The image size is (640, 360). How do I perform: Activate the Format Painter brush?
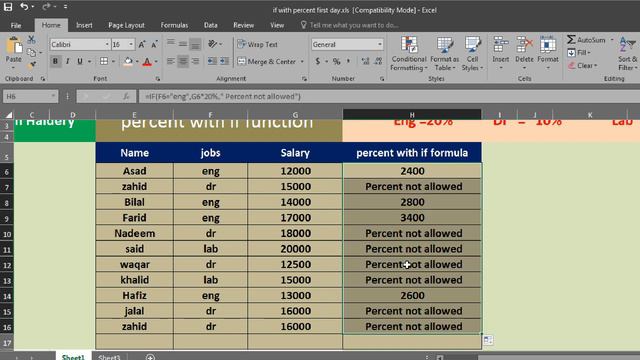point(31,64)
